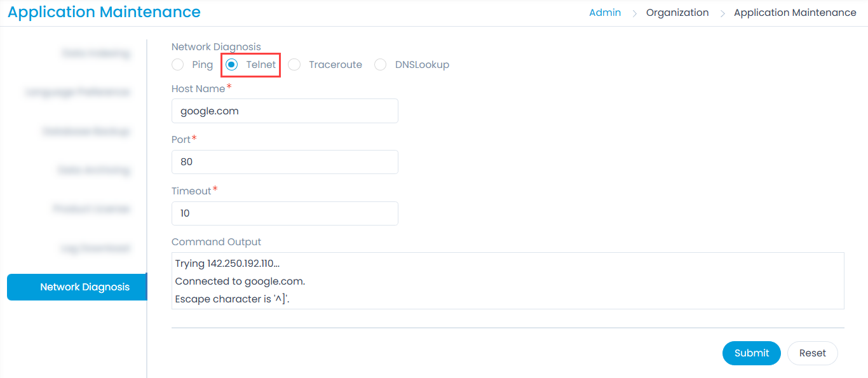The height and width of the screenshot is (378, 868).
Task: Click inside the Command Output box
Action: point(507,281)
